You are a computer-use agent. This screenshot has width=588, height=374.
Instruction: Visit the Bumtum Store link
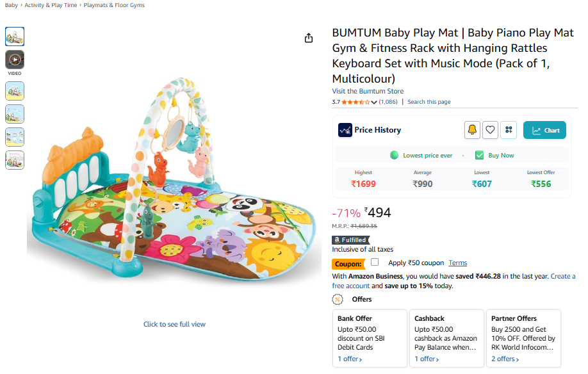368,91
